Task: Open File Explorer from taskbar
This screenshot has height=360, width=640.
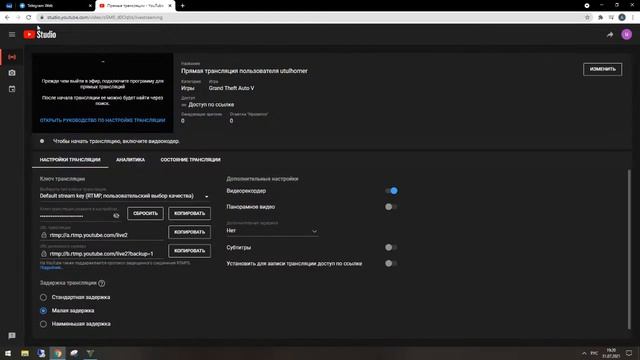Action: (x=25, y=353)
